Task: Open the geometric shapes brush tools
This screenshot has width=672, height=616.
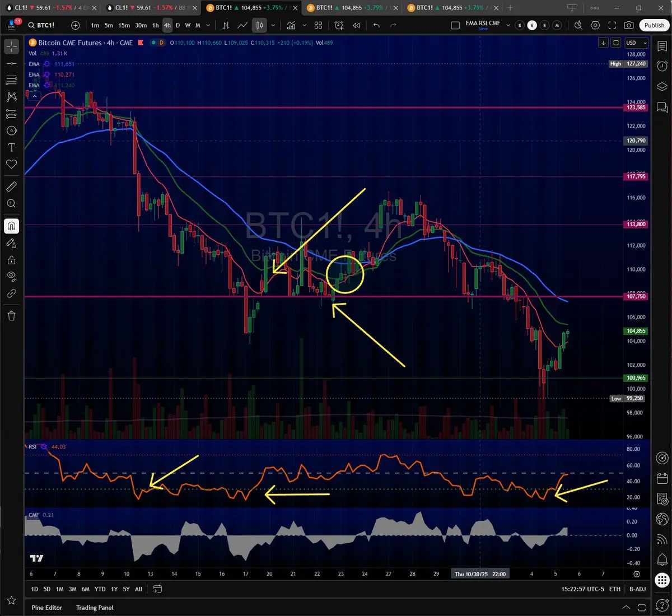Action: click(x=11, y=130)
